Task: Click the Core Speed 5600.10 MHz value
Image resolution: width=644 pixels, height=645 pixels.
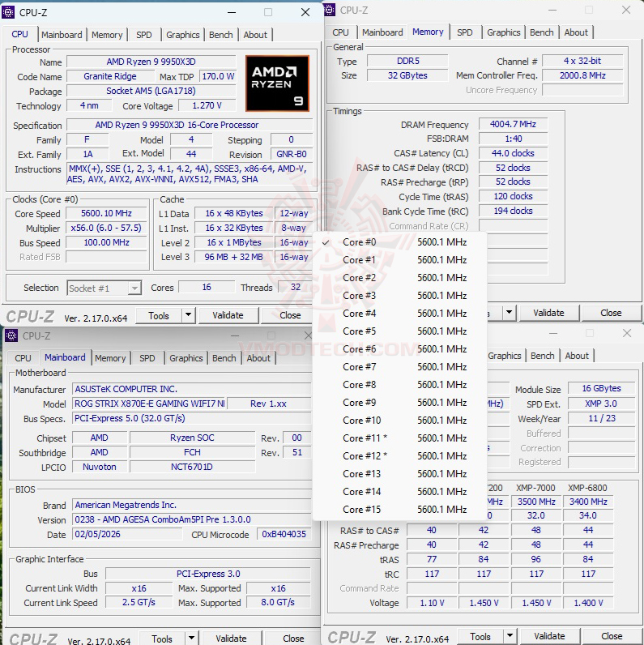Action: click(x=106, y=213)
